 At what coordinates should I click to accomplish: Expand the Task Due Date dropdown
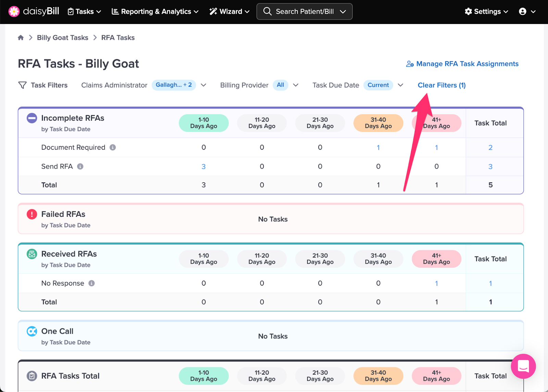click(x=400, y=85)
